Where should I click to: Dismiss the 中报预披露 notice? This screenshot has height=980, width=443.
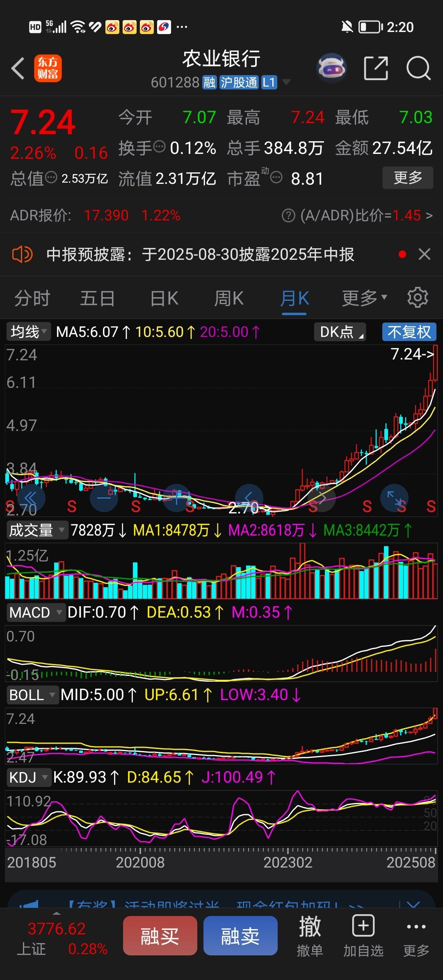[x=425, y=254]
